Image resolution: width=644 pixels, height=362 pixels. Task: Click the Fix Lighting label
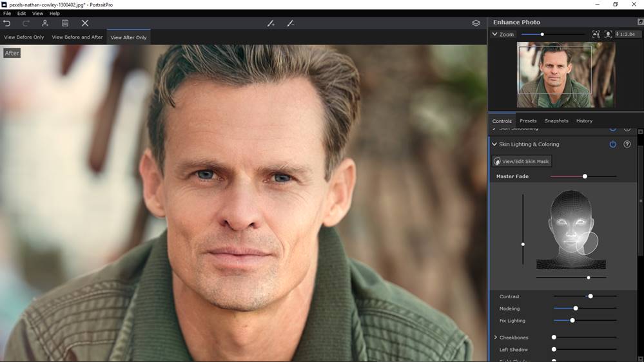[512, 321]
